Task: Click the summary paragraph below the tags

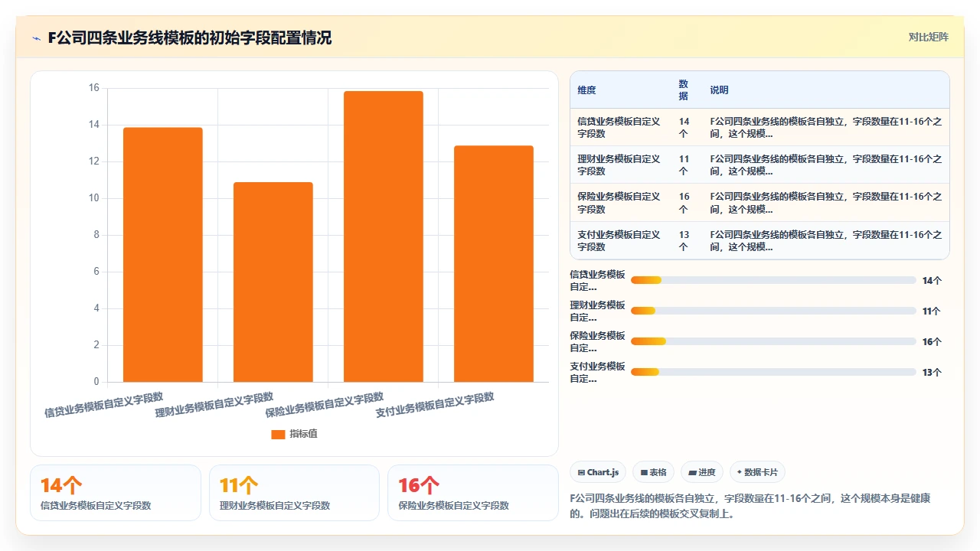Action: point(753,506)
